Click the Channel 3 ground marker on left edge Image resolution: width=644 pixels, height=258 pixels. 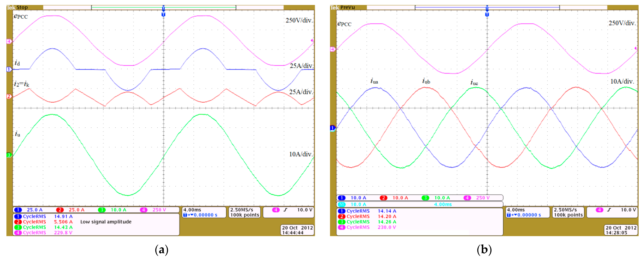9,155
